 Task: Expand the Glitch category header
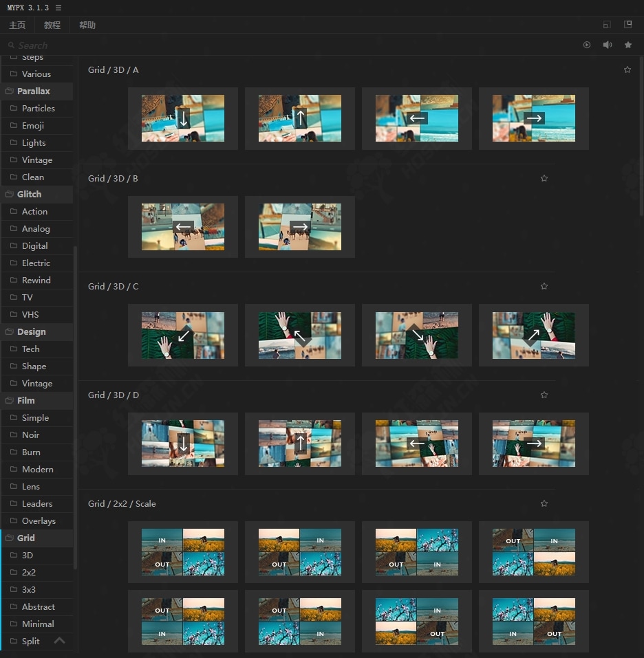point(29,194)
